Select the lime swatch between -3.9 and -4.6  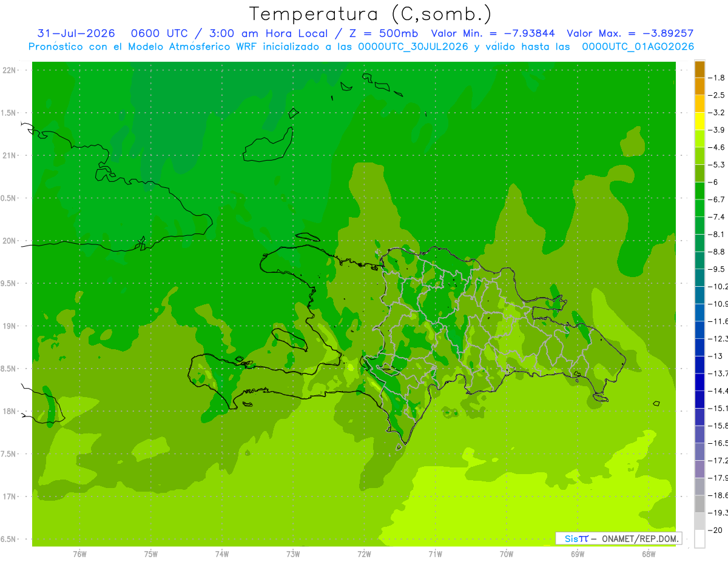point(699,138)
